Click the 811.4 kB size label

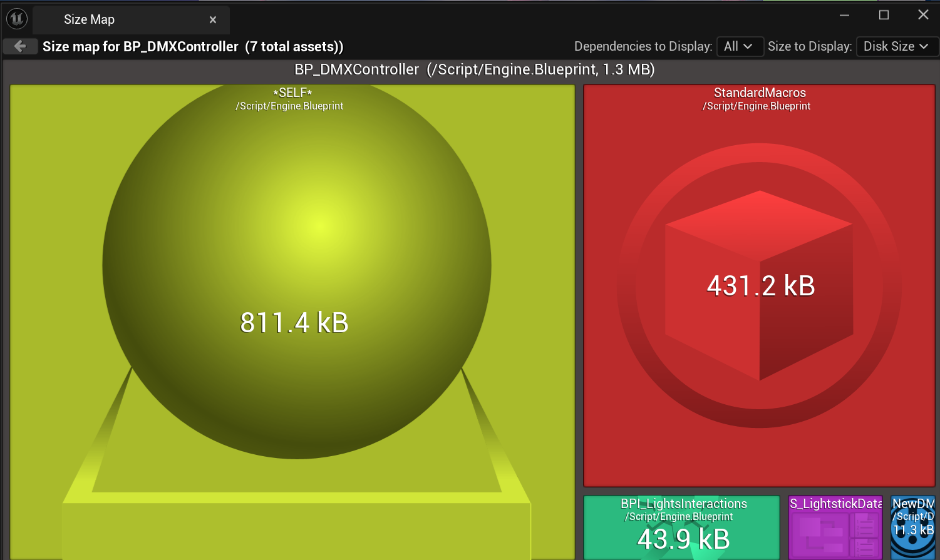[x=294, y=323]
